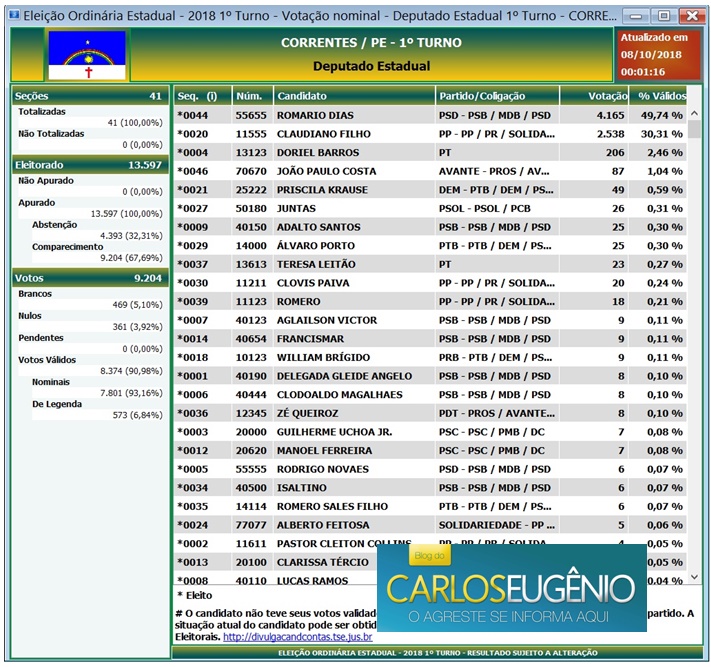Click Votos Válidos 8.374 (90,98%) value

[x=131, y=370]
